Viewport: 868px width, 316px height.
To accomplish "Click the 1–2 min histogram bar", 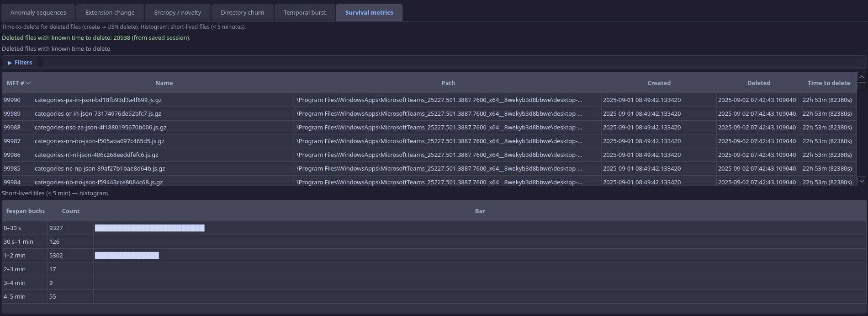I will point(127,255).
